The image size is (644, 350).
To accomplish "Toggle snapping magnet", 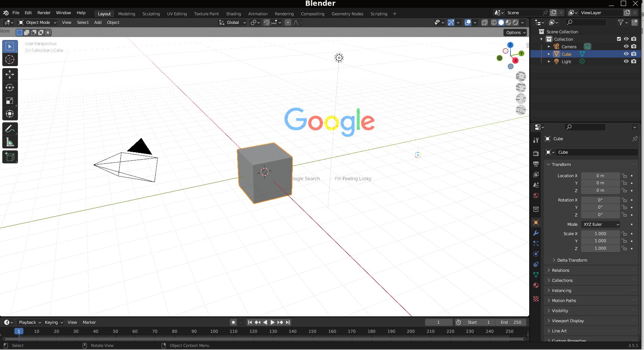I will pyautogui.click(x=267, y=22).
